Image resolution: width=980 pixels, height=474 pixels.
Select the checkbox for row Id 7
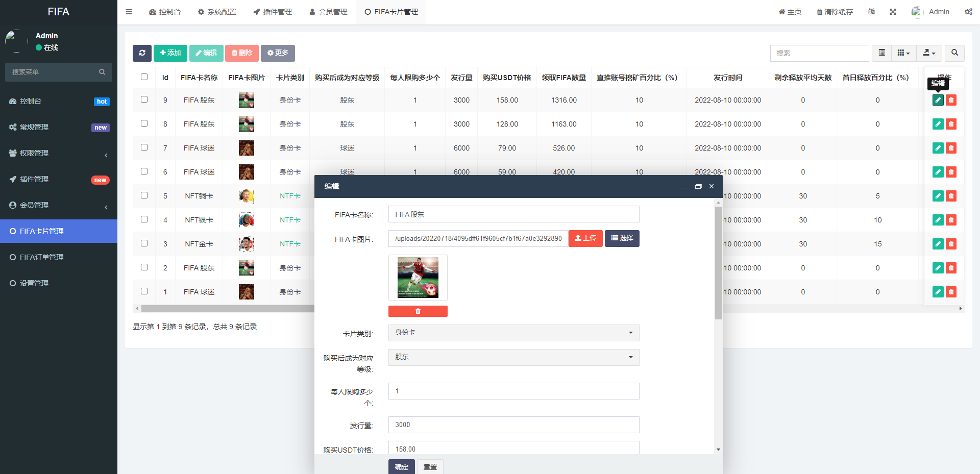pos(144,147)
